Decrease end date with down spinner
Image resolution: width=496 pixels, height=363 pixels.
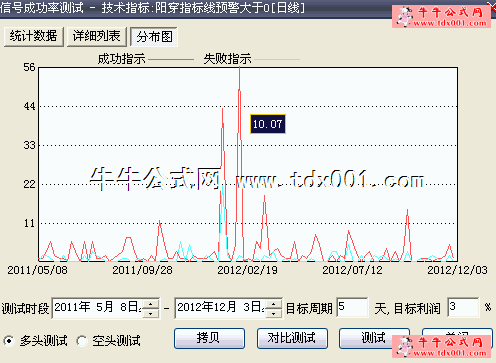[274, 313]
